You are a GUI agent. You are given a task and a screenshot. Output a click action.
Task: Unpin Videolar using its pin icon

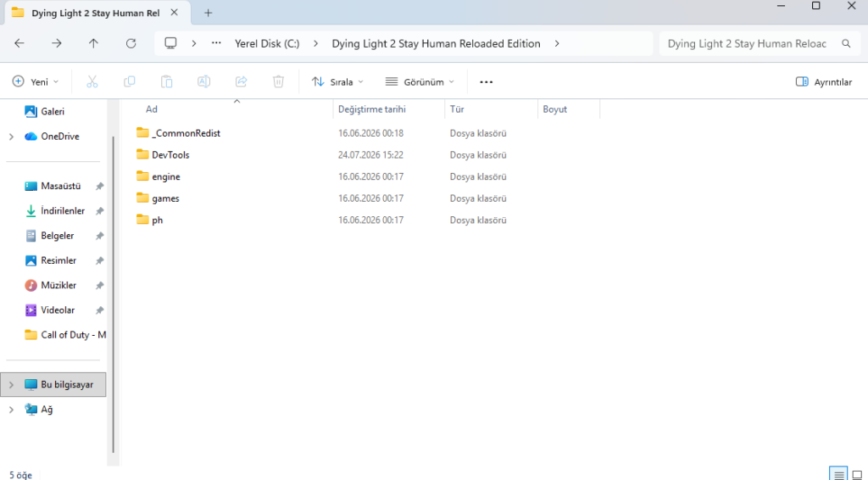pyautogui.click(x=100, y=310)
